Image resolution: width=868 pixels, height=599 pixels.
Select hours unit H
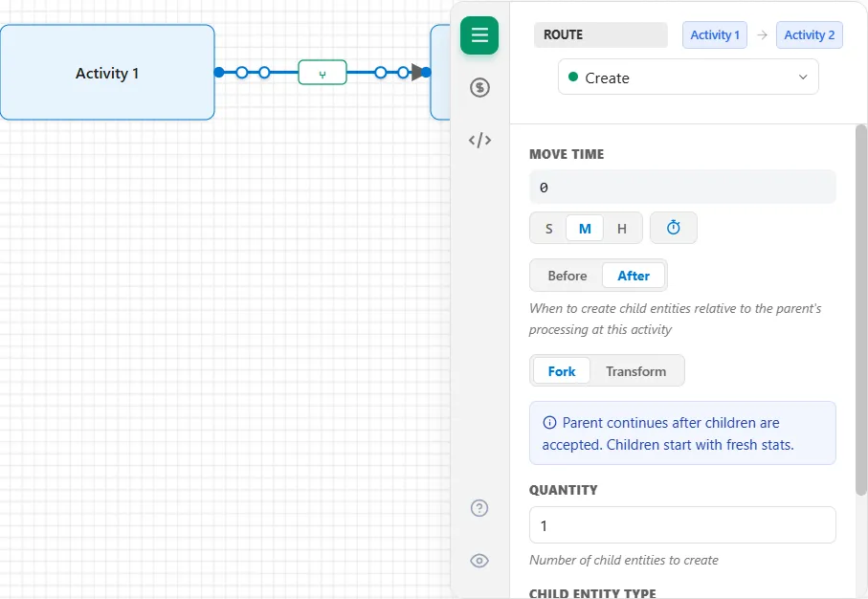[622, 228]
